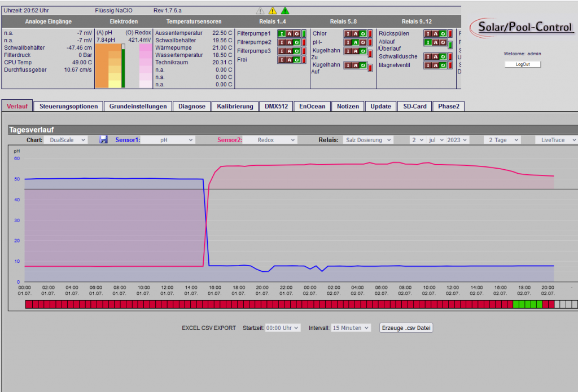Set Chlor relay to A (auto)
This screenshot has width=578, height=392.
356,33
